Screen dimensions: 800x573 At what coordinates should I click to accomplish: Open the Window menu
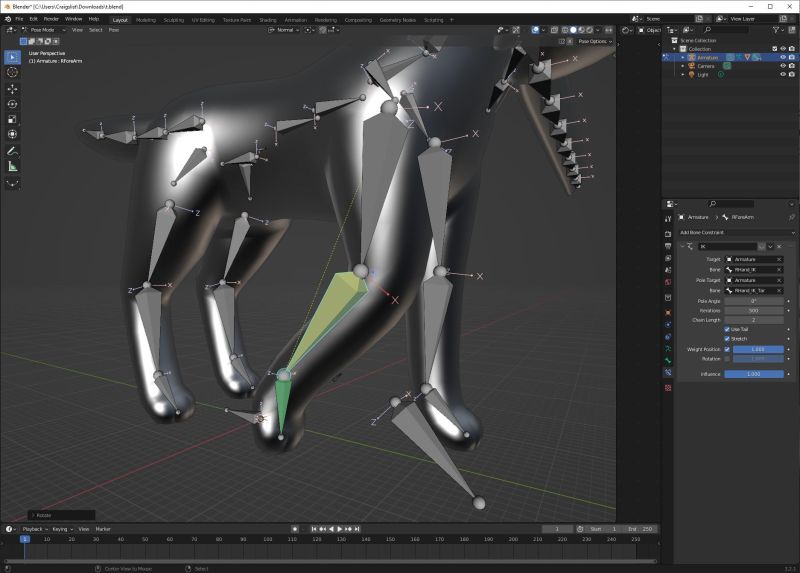point(73,19)
